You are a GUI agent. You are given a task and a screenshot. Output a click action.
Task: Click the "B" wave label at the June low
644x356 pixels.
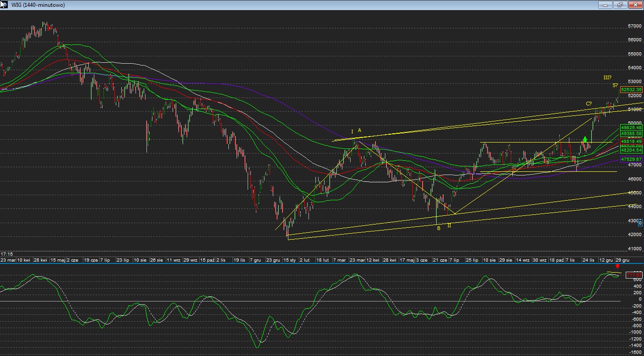point(438,228)
